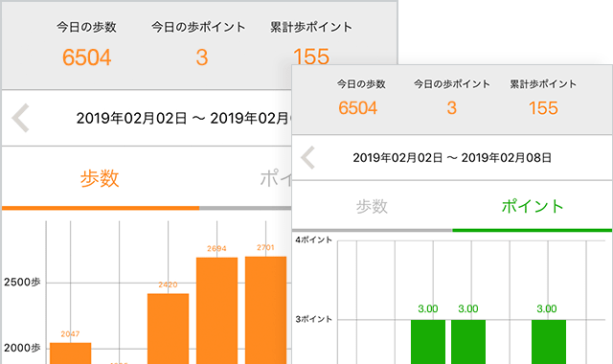This screenshot has width=613, height=364.
Task: Click the first 3.00 green bar
Action: [x=428, y=342]
